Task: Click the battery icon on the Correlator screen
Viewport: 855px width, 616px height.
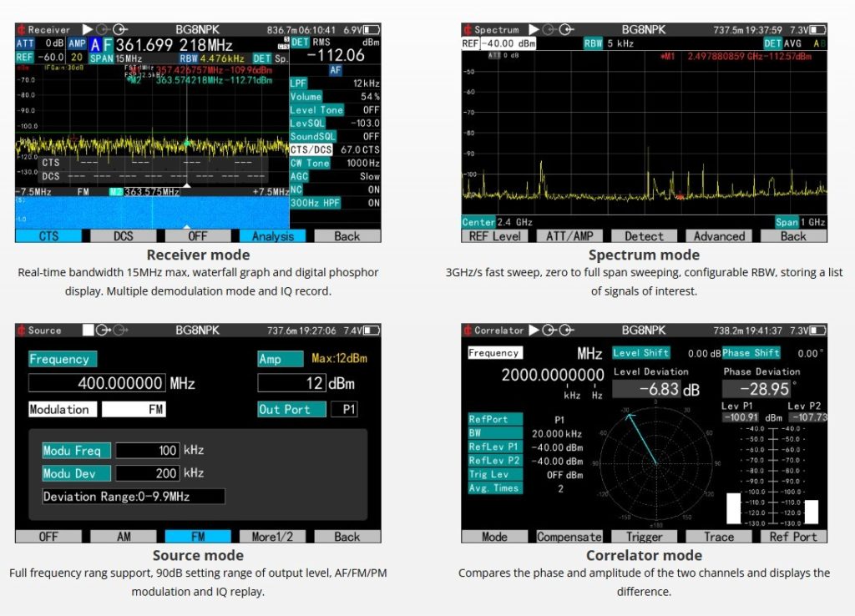Action: click(x=817, y=330)
